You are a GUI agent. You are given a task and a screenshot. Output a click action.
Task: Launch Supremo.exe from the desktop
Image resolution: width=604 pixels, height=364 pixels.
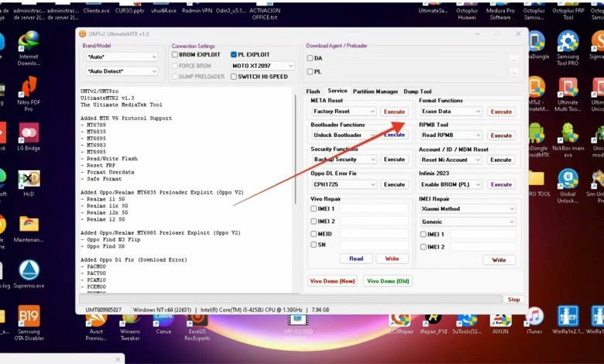pos(29,272)
